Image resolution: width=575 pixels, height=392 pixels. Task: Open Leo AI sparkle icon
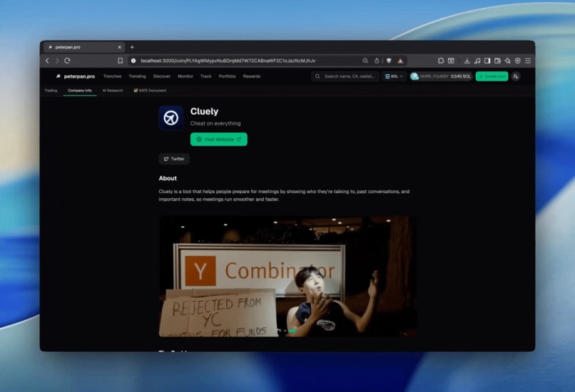(x=507, y=61)
